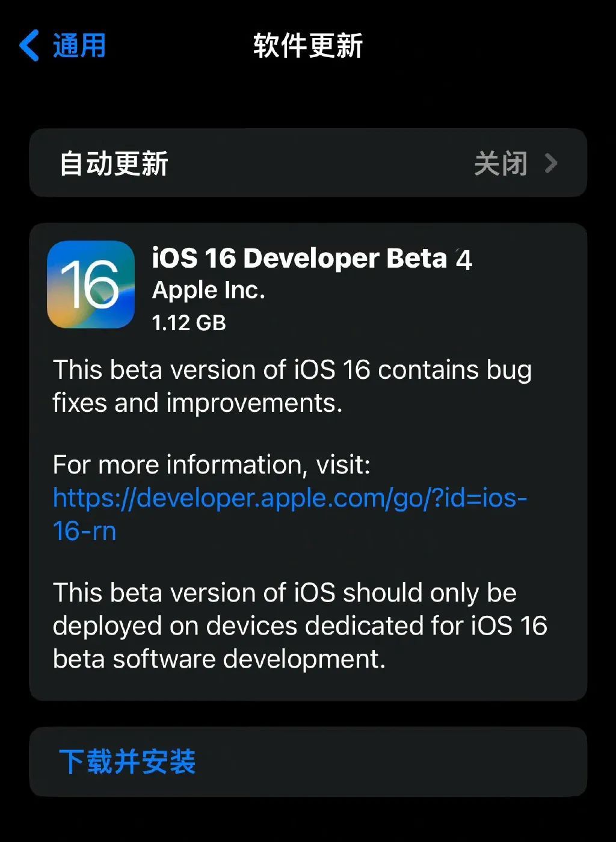This screenshot has width=616, height=842.
Task: Tap the For more information, visit text
Action: [x=212, y=465]
